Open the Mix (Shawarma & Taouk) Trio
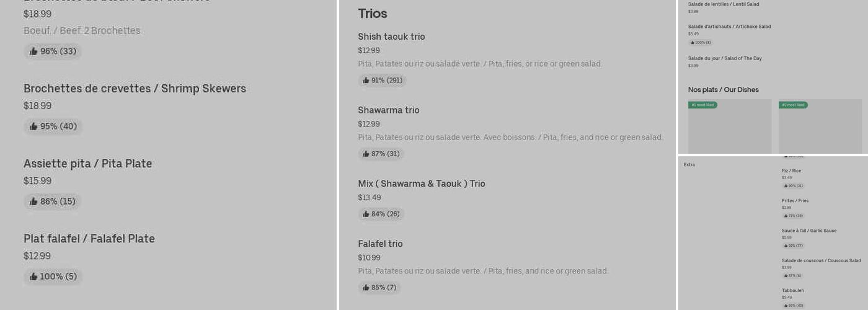Viewport: 868px width, 310px height. 421,184
